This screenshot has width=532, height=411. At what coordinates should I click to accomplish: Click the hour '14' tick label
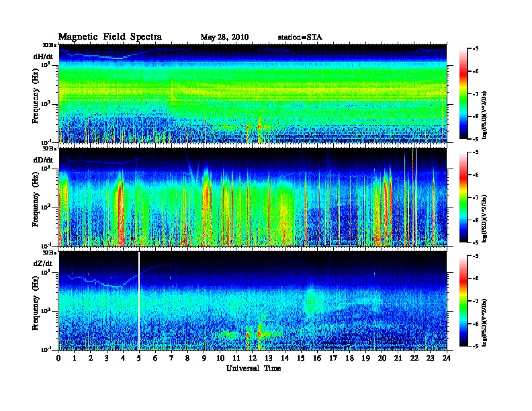click(285, 359)
